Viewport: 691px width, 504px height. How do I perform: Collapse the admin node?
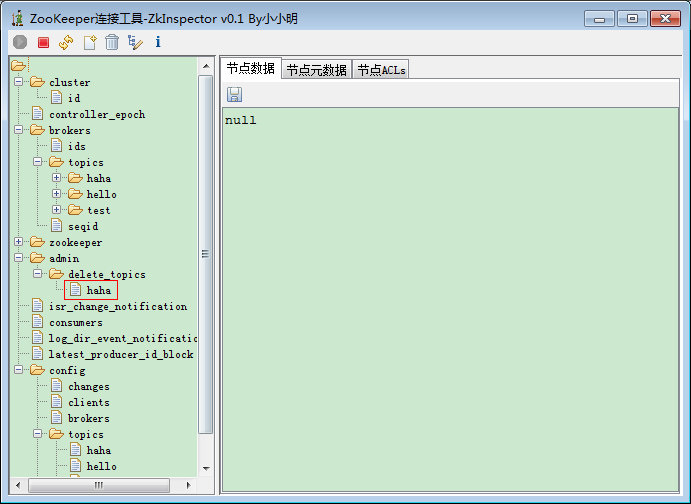[19, 258]
